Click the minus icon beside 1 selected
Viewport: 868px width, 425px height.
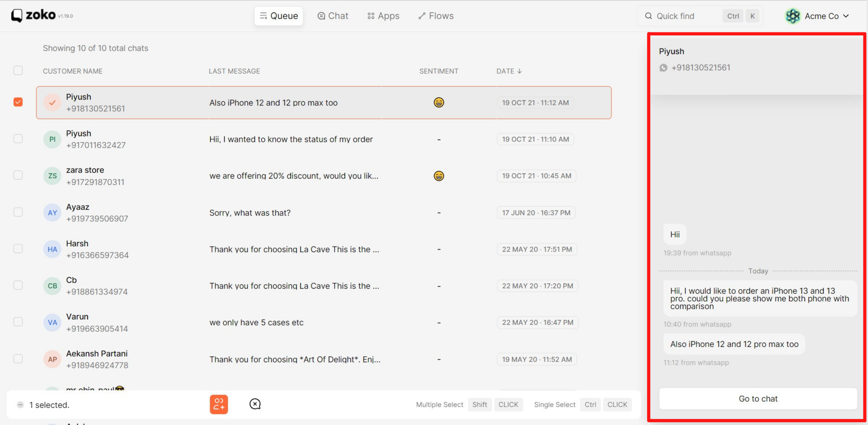[x=20, y=405]
